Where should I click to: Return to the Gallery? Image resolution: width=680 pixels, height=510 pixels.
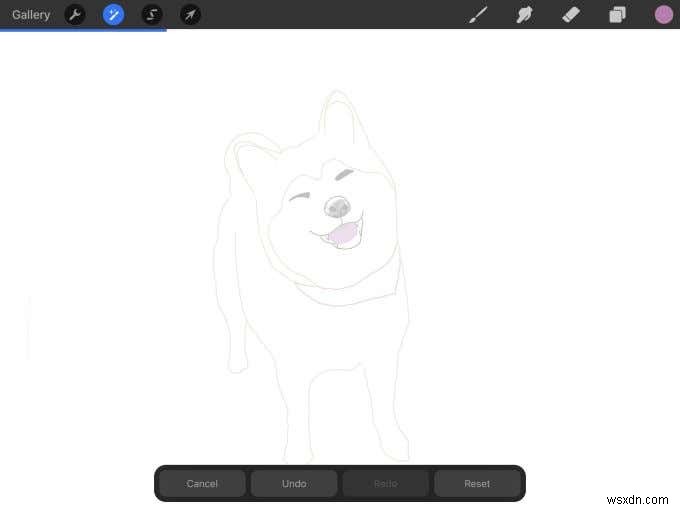31,15
